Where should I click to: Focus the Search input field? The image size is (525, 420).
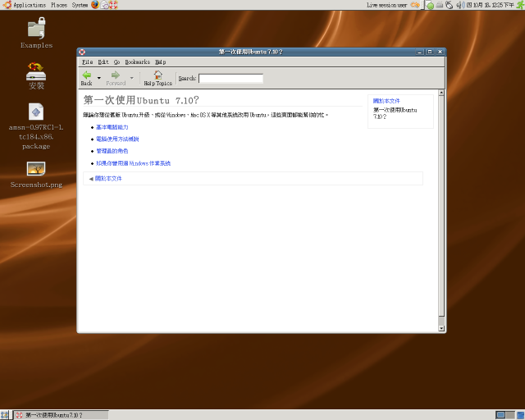tap(231, 79)
